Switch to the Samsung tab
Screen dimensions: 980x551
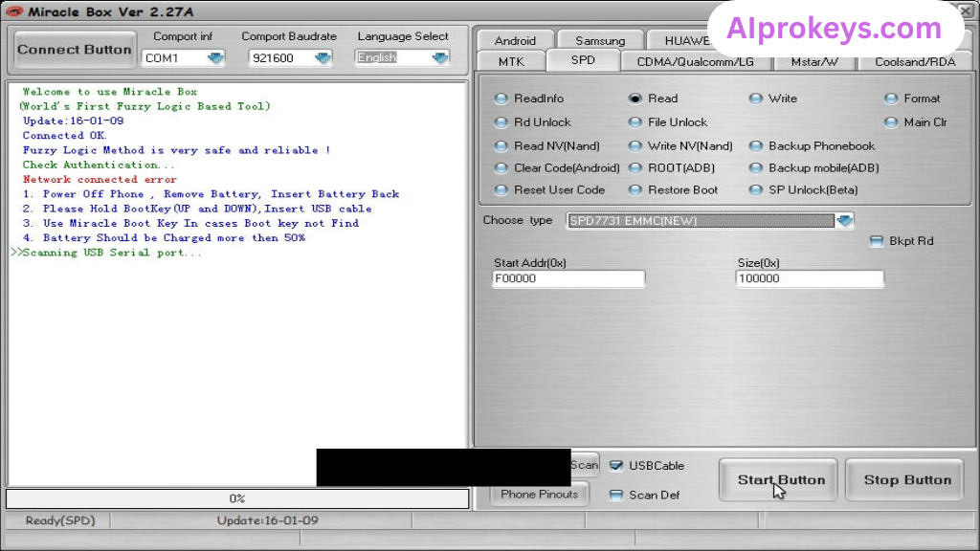pyautogui.click(x=600, y=40)
